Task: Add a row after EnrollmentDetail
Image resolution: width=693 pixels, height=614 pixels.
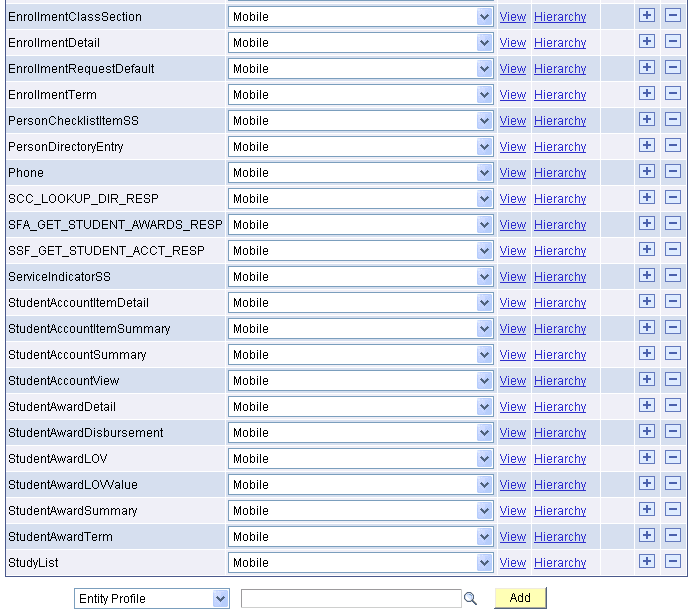Action: tap(647, 42)
